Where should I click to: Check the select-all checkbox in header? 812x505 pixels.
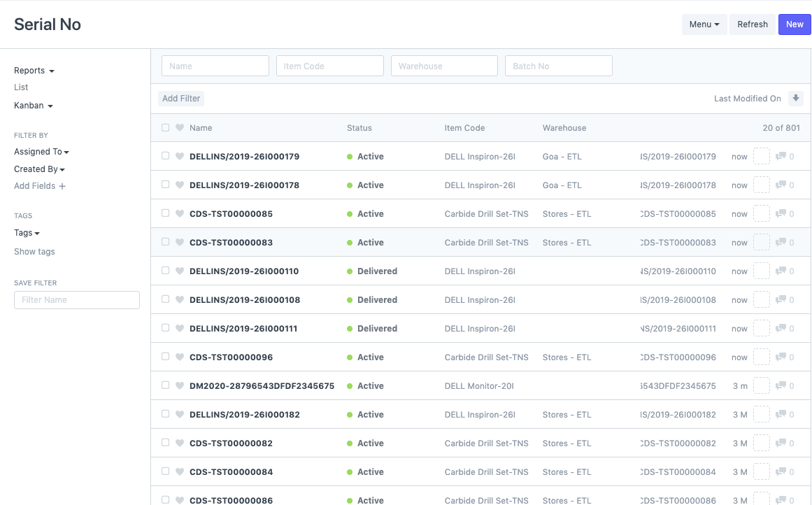point(166,128)
